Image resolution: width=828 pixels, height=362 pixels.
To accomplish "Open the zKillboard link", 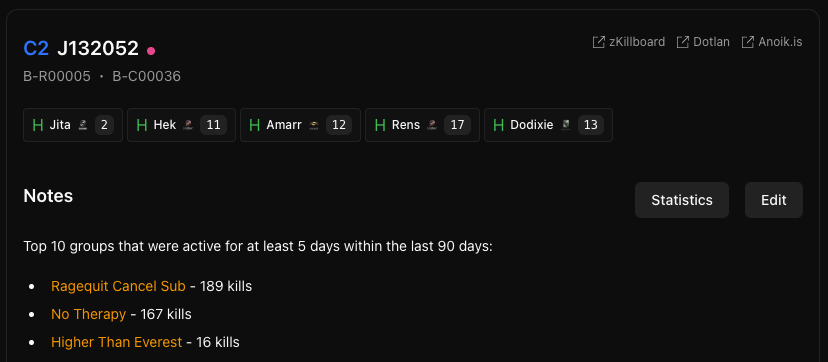I will click(x=629, y=42).
